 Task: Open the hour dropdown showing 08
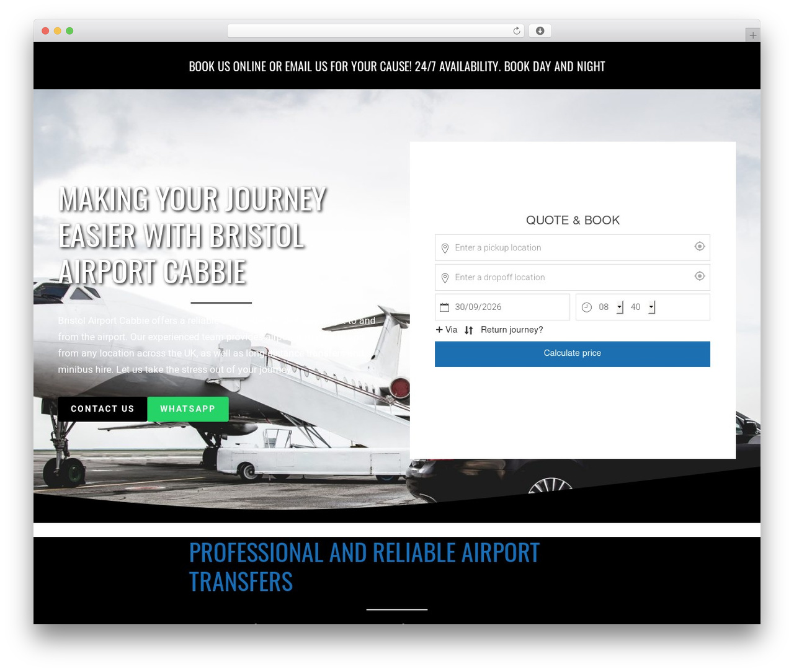point(610,307)
